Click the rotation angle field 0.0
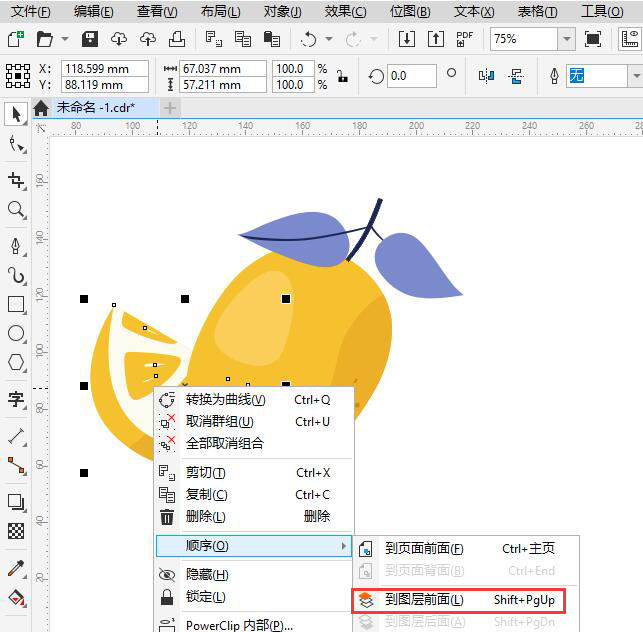Viewport: 643px width, 632px height. pyautogui.click(x=412, y=76)
